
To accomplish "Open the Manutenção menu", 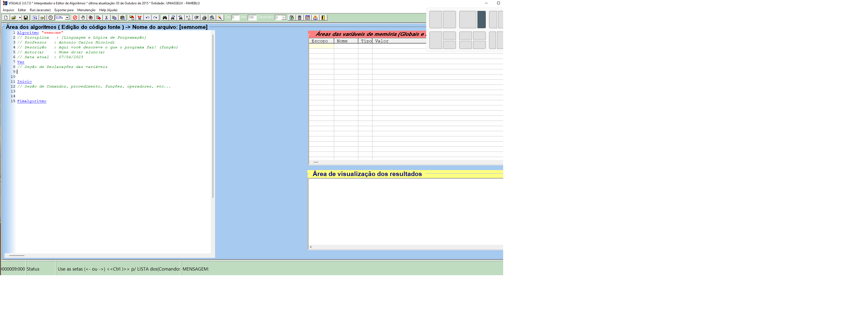I will tap(86, 10).
